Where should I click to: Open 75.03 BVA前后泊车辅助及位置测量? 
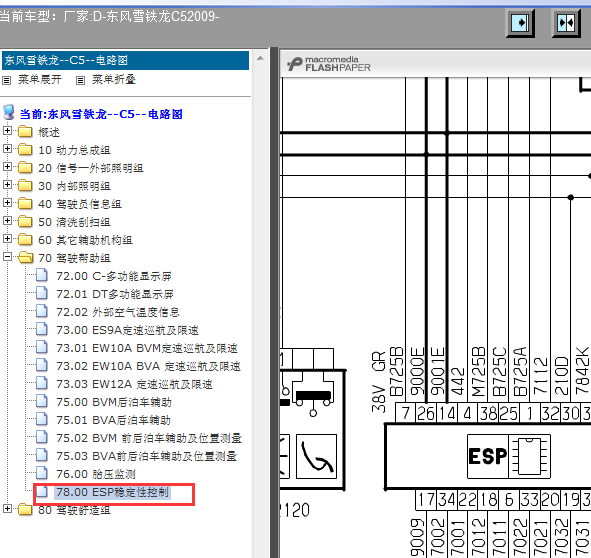click(146, 456)
